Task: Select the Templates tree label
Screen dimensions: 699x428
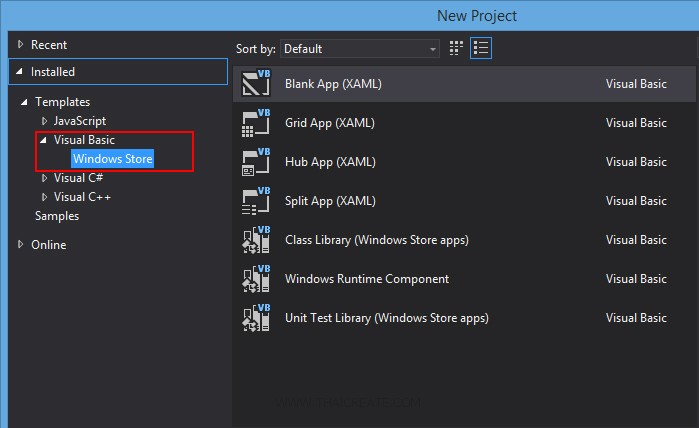Action: click(62, 102)
